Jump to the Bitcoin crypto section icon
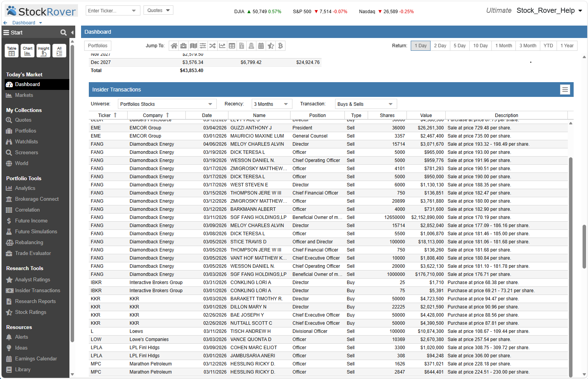Viewport: 588px width, 379px height. pyautogui.click(x=280, y=46)
